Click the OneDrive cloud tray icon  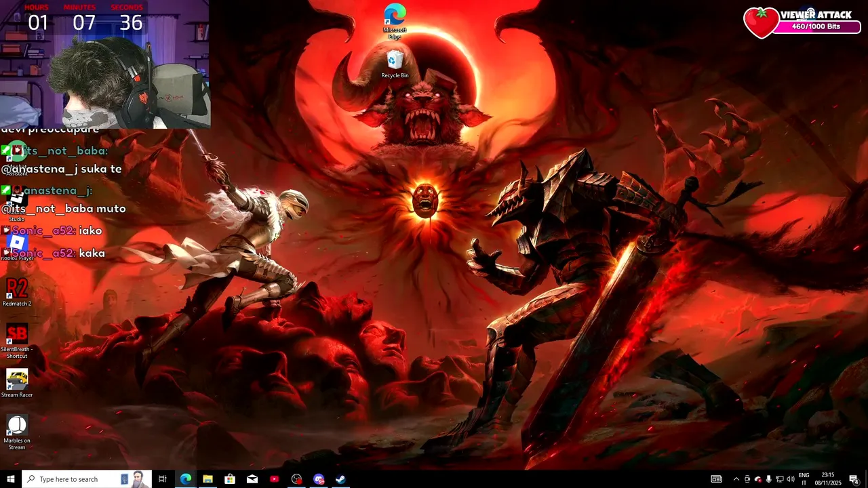pos(758,479)
